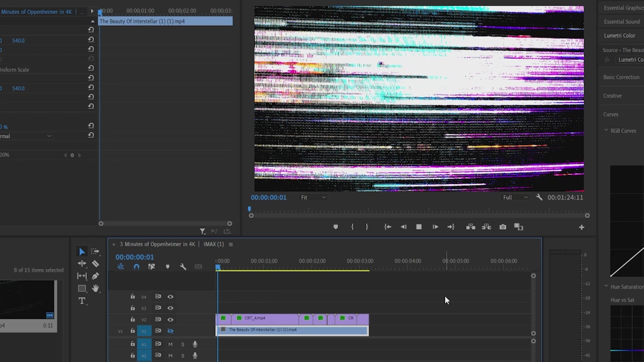Select the Razor tool
644x362 pixels.
(x=95, y=264)
